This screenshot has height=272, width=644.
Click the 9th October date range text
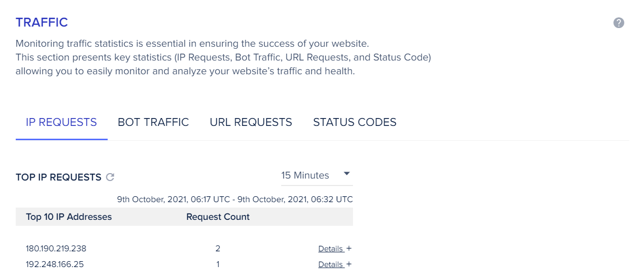pyautogui.click(x=235, y=200)
